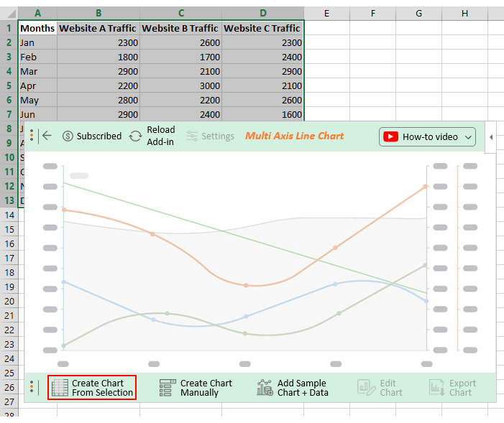Image resolution: width=504 pixels, height=423 pixels.
Task: Click Website B value 3000 for Apr
Action: [181, 85]
